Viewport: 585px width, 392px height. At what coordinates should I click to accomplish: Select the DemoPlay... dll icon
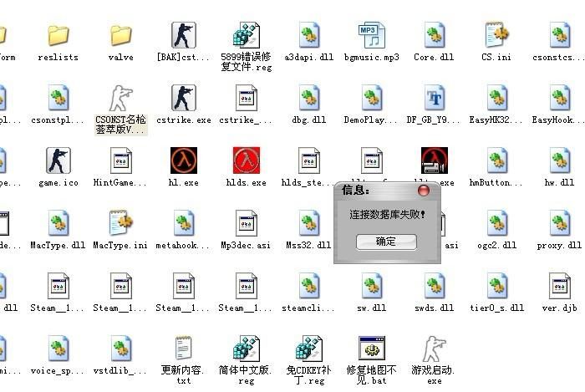point(372,98)
